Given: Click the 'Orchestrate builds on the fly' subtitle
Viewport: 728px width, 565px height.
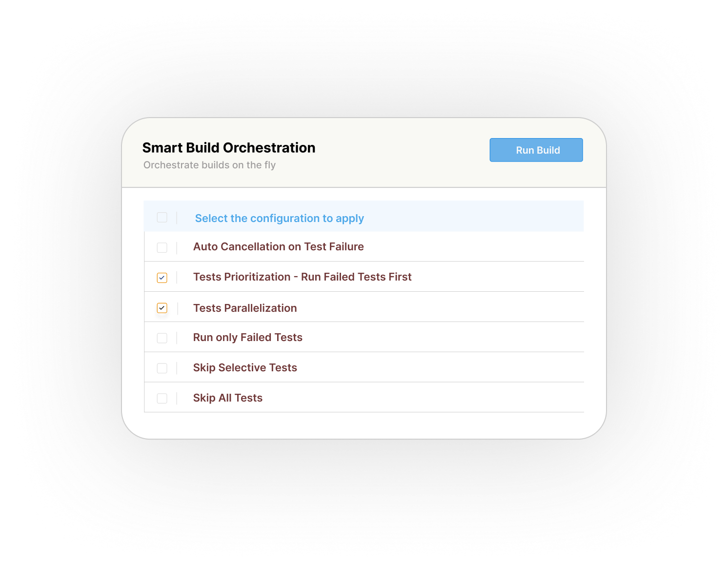Looking at the screenshot, I should point(209,165).
